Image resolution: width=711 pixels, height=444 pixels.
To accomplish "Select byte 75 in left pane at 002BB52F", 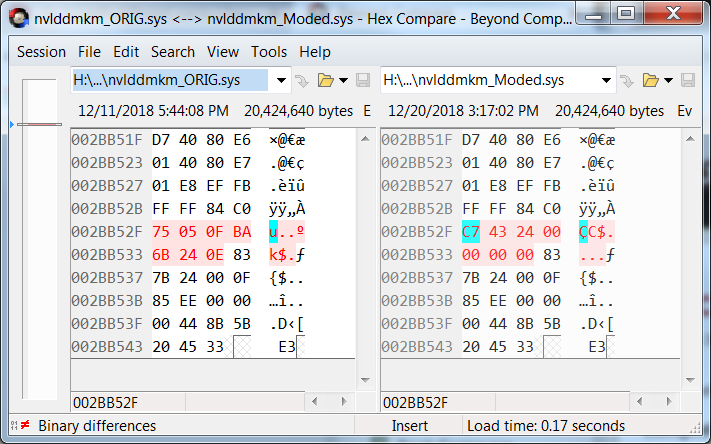I will pos(161,232).
